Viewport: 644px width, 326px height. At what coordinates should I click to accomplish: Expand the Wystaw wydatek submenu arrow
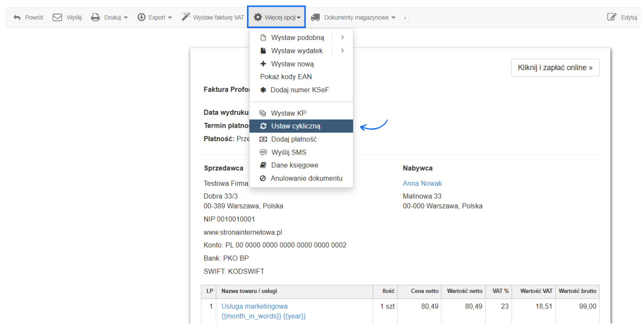point(342,51)
